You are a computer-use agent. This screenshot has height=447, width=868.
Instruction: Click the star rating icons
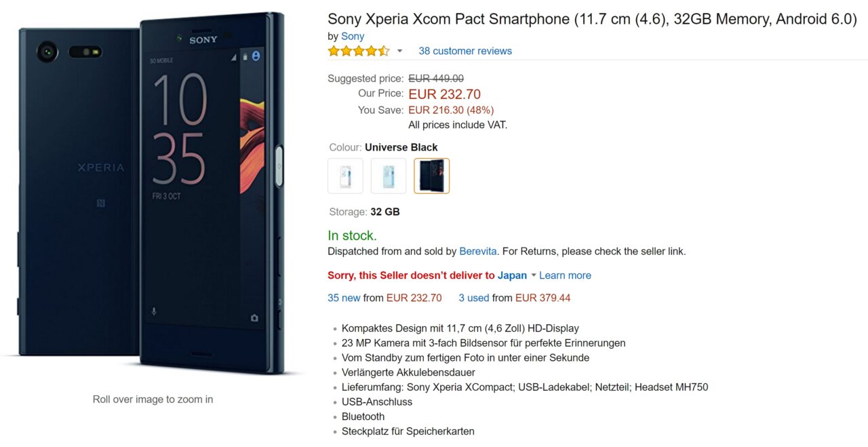click(358, 51)
